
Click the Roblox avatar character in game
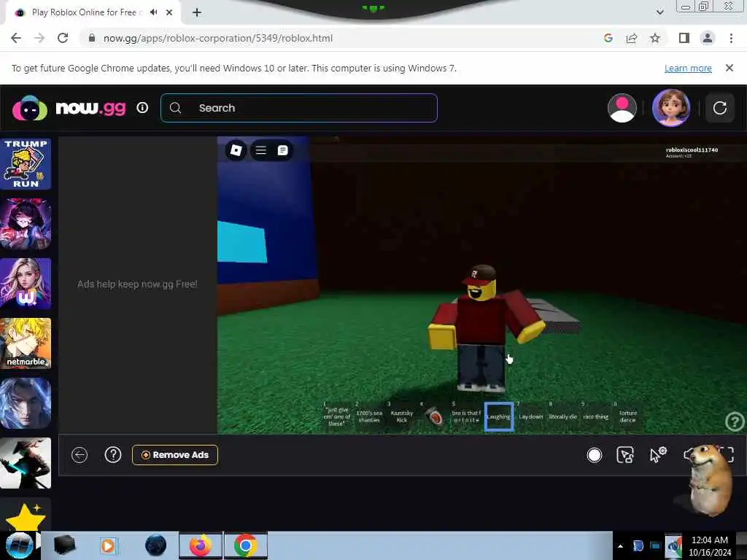pyautogui.click(x=485, y=329)
